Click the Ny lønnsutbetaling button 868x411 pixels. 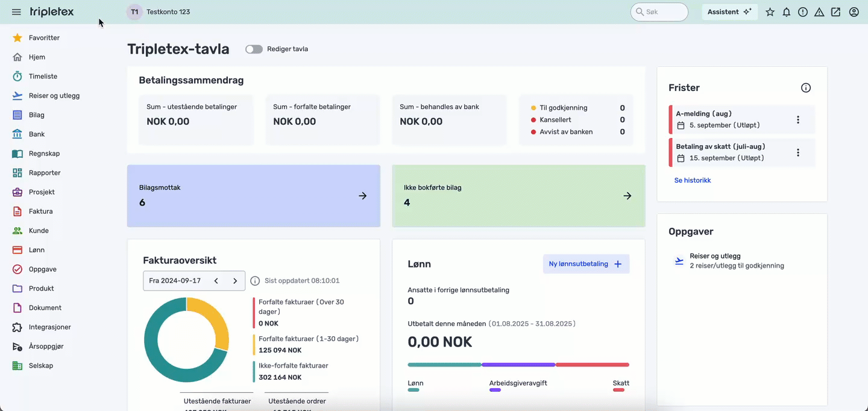coord(586,264)
